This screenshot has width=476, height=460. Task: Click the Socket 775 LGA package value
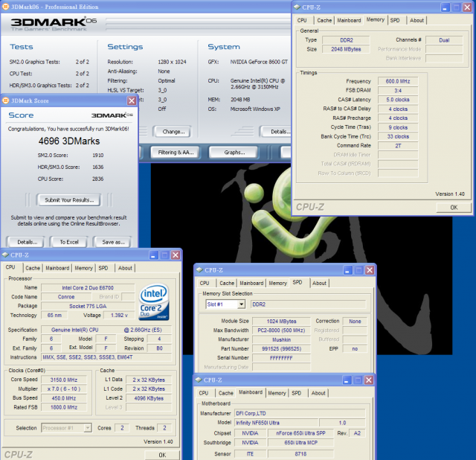click(x=88, y=306)
